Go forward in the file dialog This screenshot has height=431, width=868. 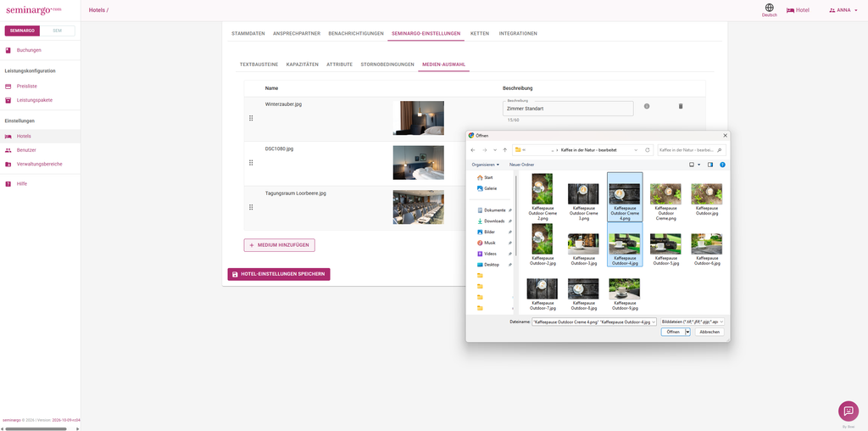tap(484, 150)
